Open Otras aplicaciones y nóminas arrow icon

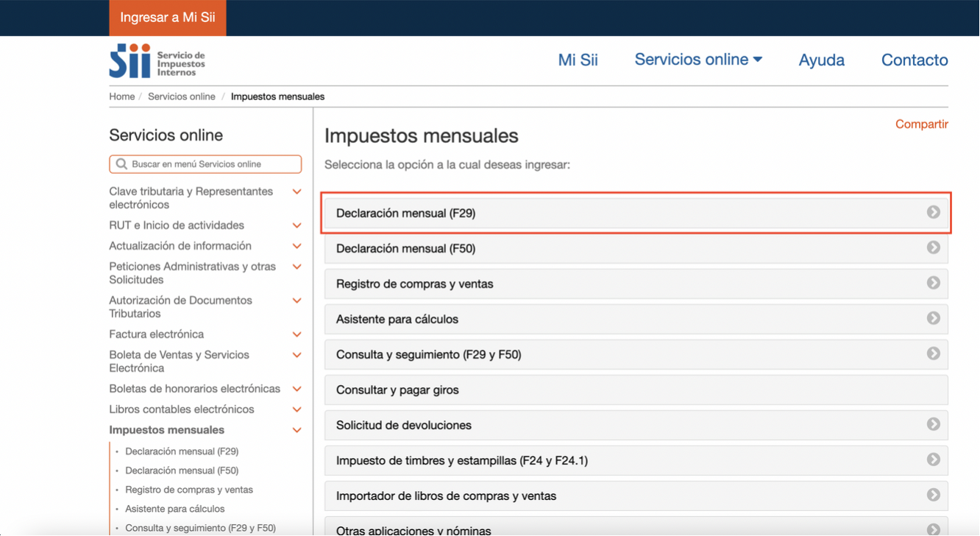coord(934,529)
